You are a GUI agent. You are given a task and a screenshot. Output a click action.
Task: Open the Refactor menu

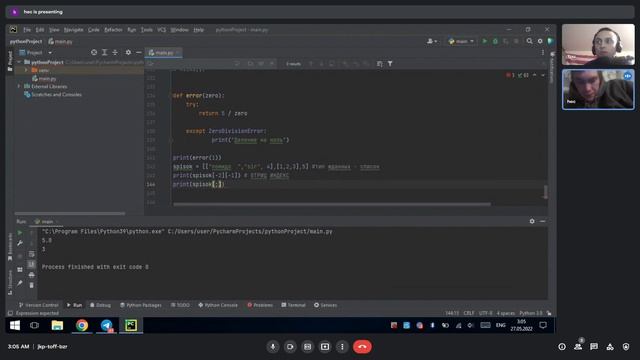pos(113,30)
